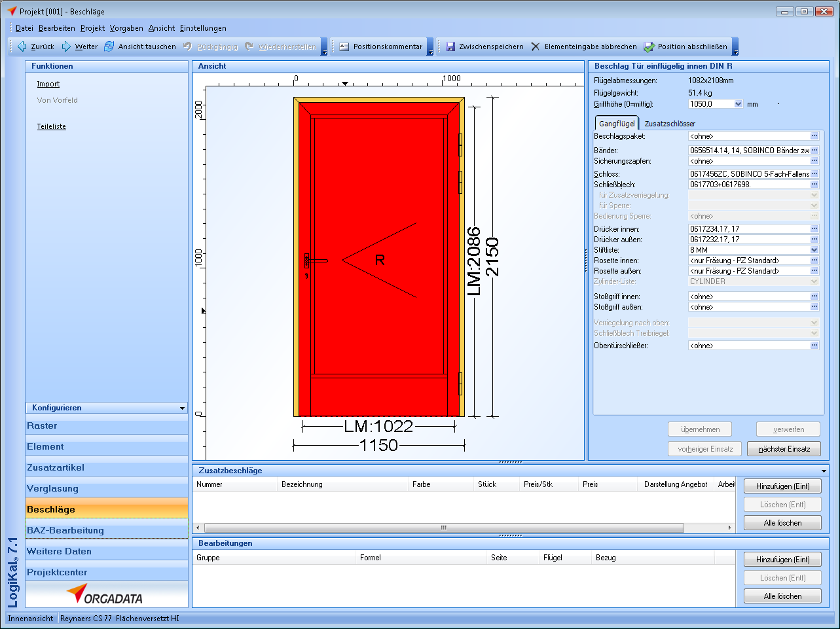Click the ORGADATA logo

tap(105, 594)
